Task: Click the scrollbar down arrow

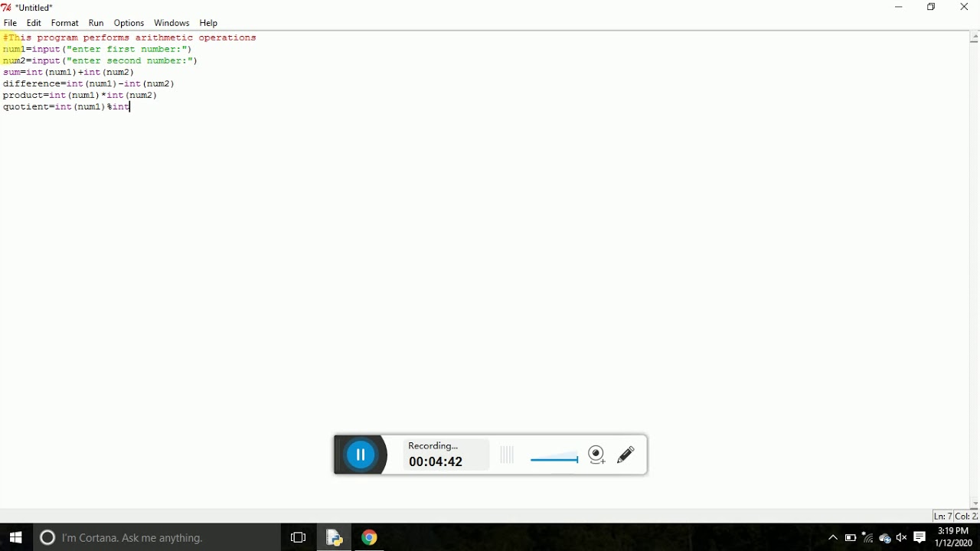Action: pos(974,504)
